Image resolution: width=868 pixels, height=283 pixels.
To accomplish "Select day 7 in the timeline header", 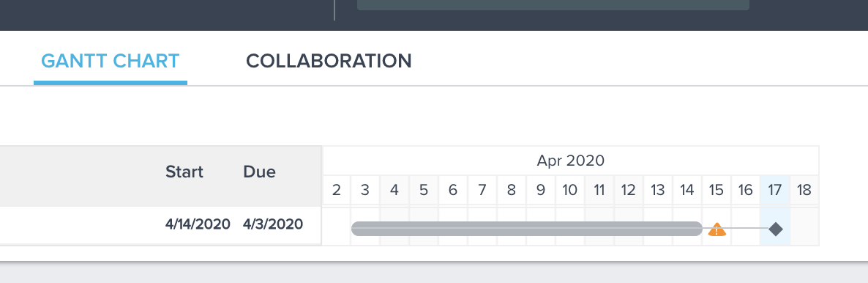I will [x=482, y=191].
